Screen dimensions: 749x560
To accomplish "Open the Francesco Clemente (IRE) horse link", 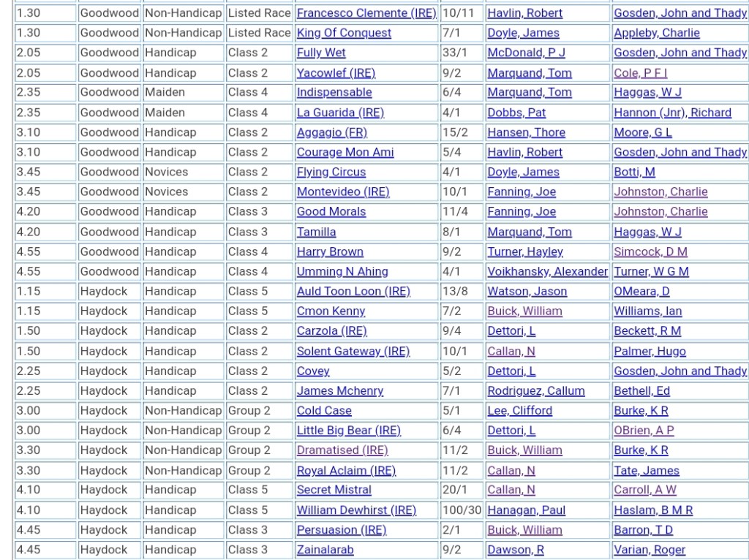I will click(366, 13).
